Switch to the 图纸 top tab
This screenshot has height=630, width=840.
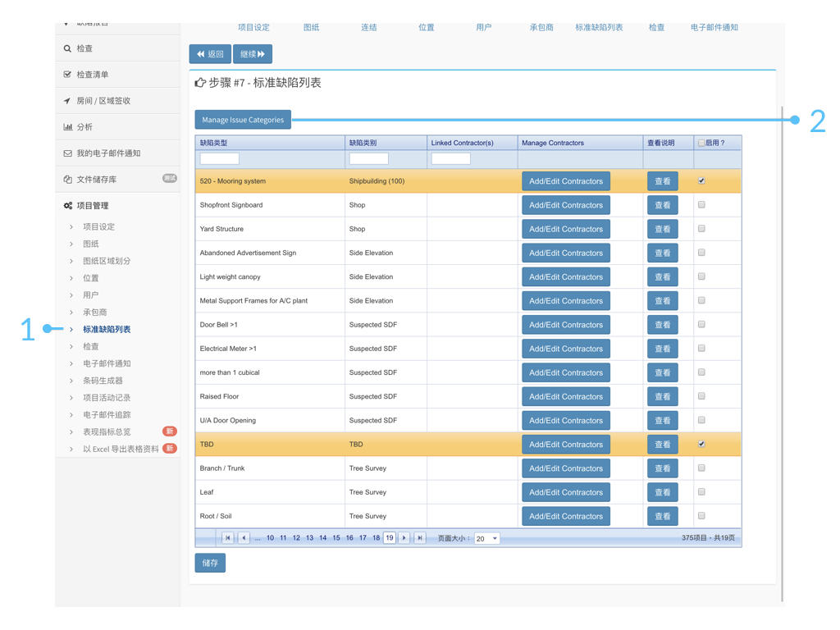click(311, 27)
